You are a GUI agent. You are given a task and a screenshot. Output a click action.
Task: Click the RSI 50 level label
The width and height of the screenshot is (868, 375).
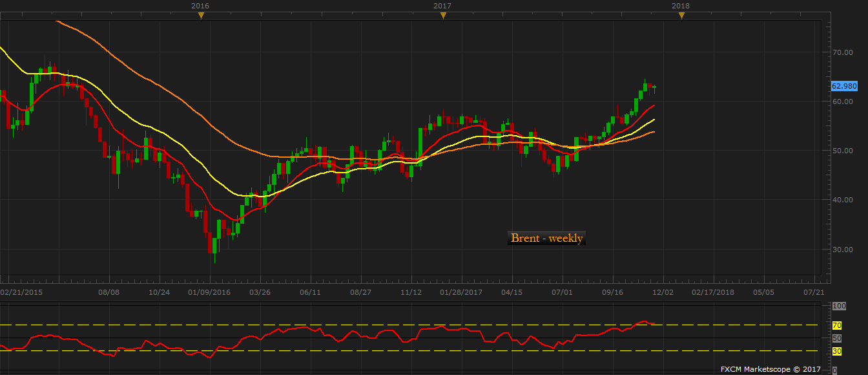coord(836,338)
